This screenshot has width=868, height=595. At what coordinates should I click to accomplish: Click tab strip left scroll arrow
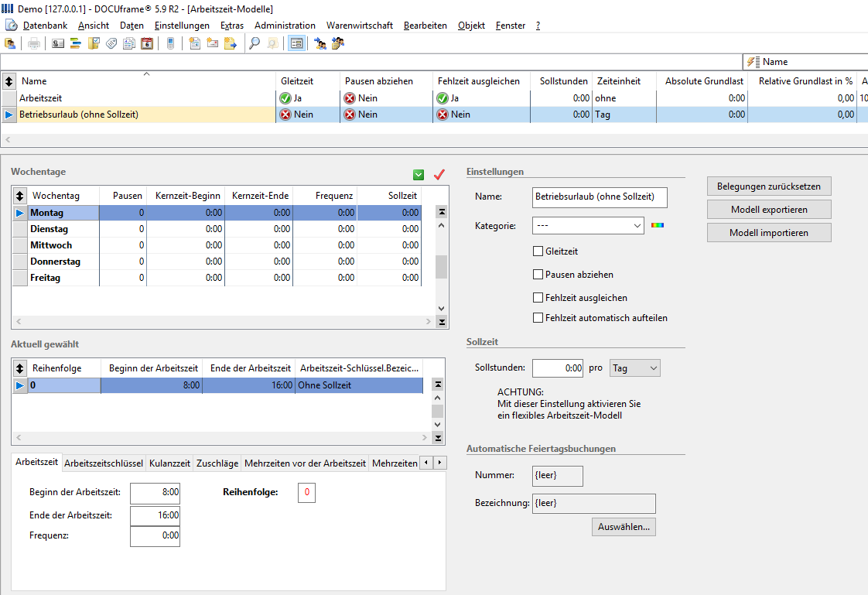(x=426, y=463)
